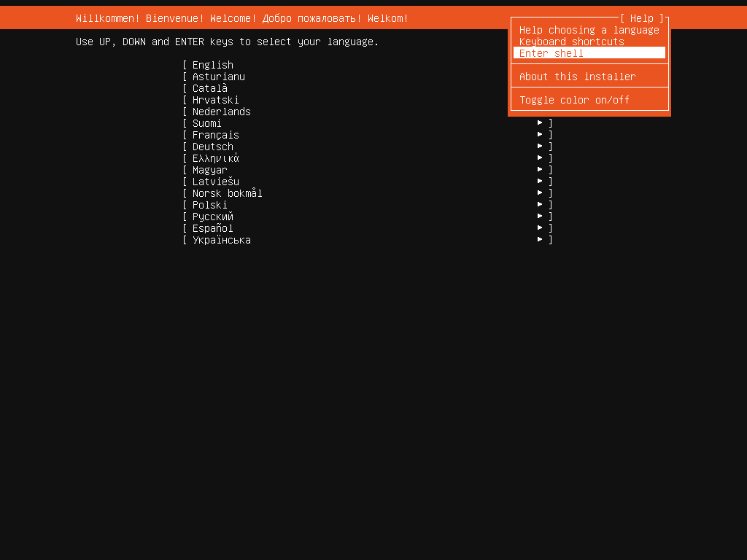Click the arrow next to Français
The height and width of the screenshot is (560, 747).
540,135
